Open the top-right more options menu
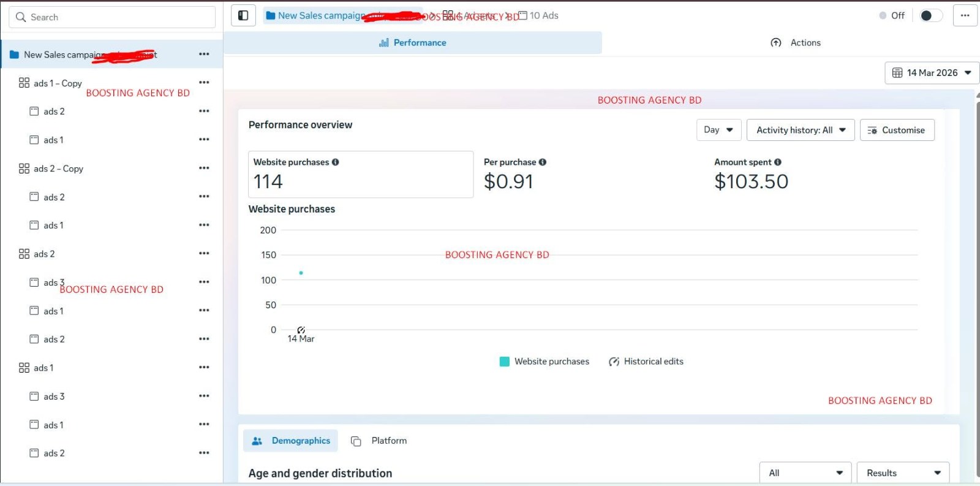This screenshot has width=980, height=486. pos(965,15)
